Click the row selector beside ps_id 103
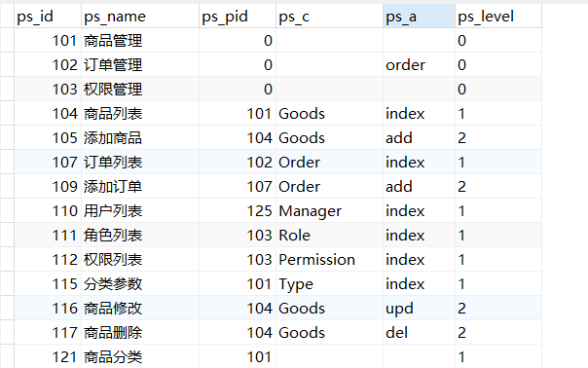 pos(7,90)
